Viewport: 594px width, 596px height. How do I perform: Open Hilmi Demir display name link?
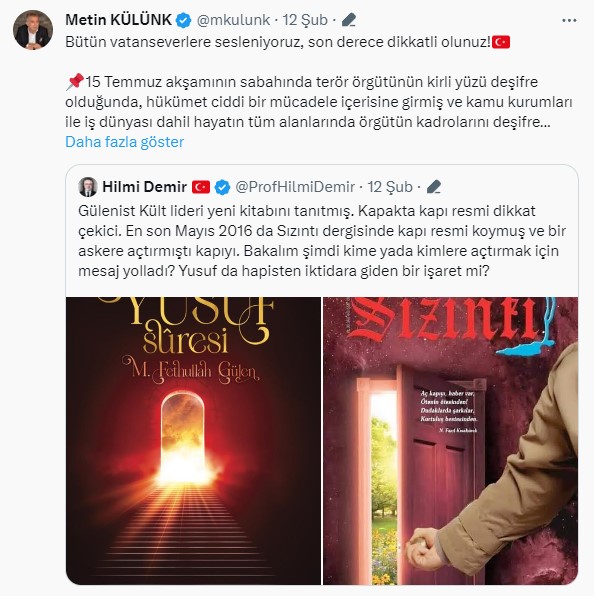click(144, 187)
